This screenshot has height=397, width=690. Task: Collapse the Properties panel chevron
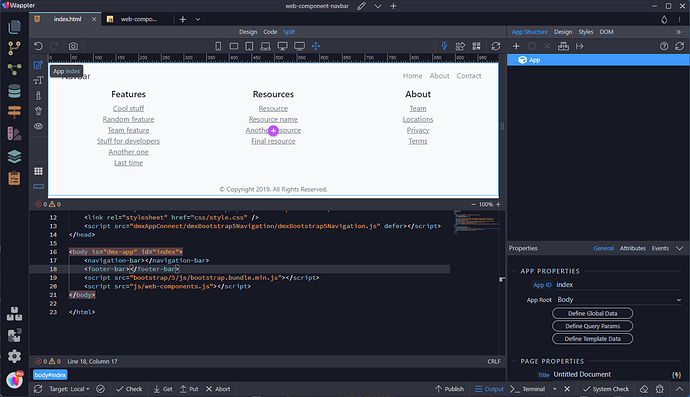680,248
